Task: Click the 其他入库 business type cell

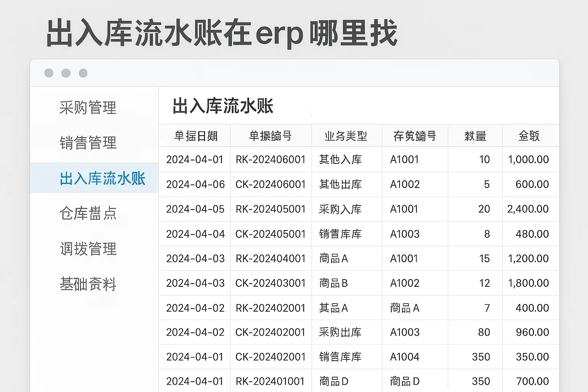Action: tap(340, 160)
